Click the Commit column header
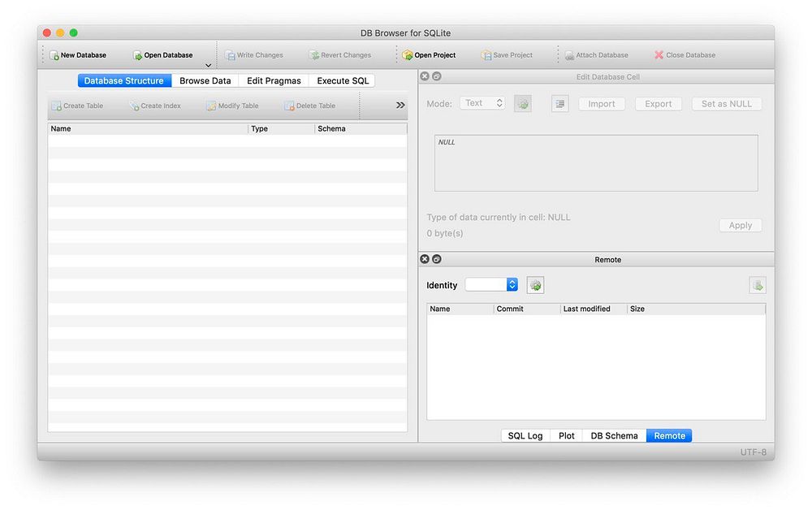812x510 pixels. pyautogui.click(x=527, y=309)
